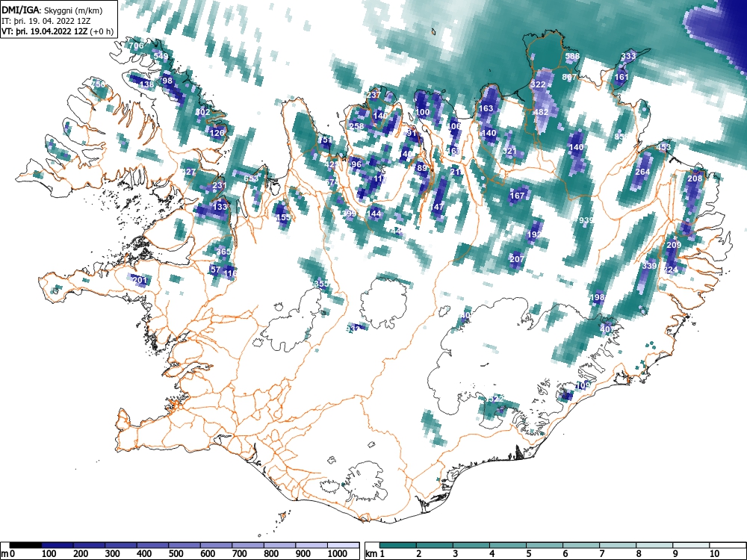Select the pale lavender 900–1000 m legend swatch

pos(311,545)
